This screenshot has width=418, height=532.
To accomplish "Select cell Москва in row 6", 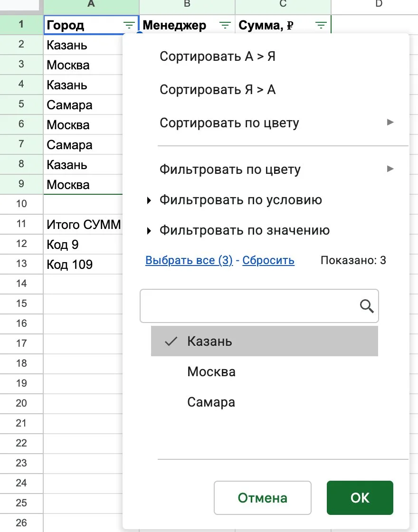I will coord(83,125).
